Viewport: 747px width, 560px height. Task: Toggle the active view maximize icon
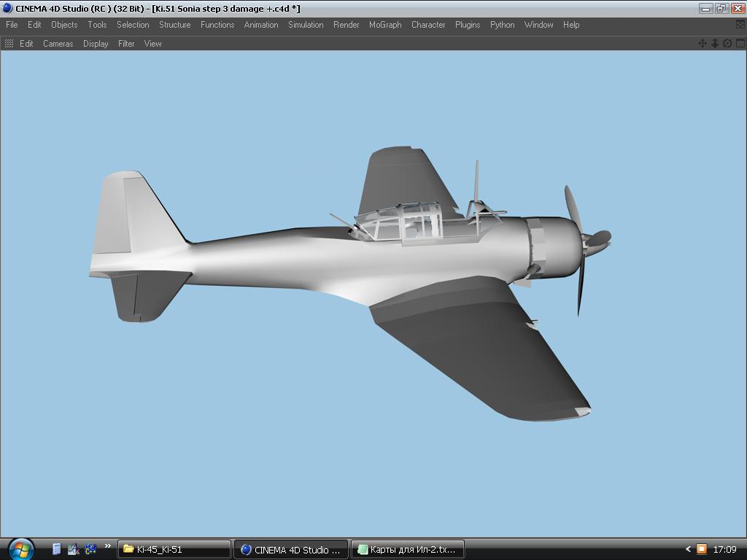(739, 44)
